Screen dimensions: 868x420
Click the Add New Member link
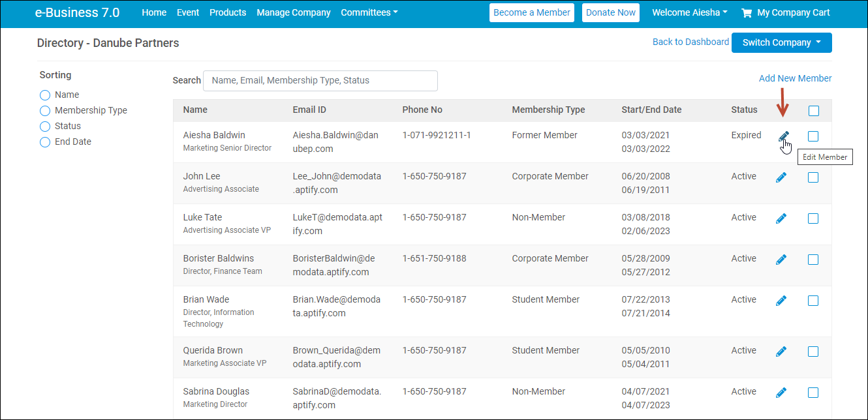[x=795, y=78]
